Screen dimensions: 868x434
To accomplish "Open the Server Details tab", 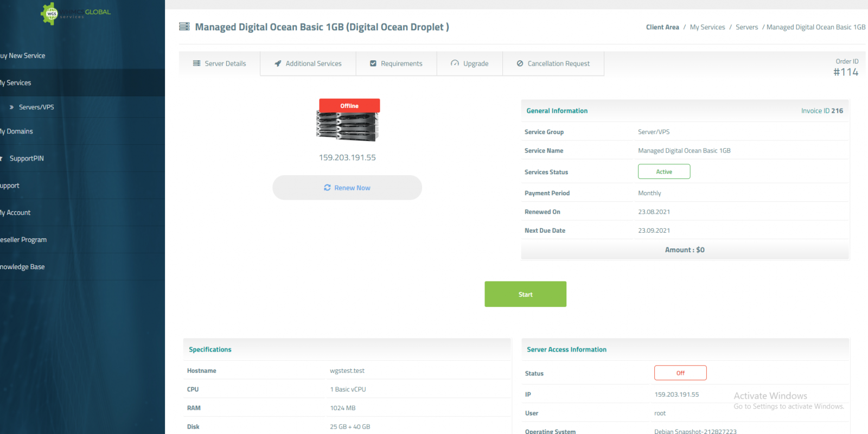I will click(219, 63).
